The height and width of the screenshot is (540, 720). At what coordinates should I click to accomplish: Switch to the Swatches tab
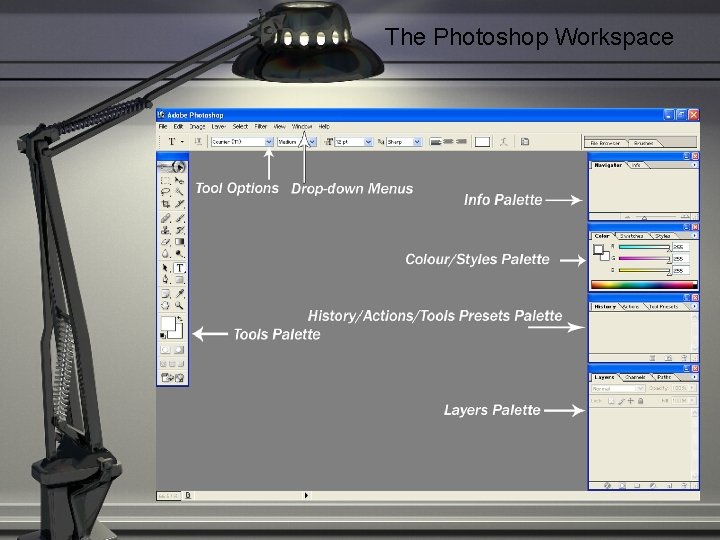point(632,236)
